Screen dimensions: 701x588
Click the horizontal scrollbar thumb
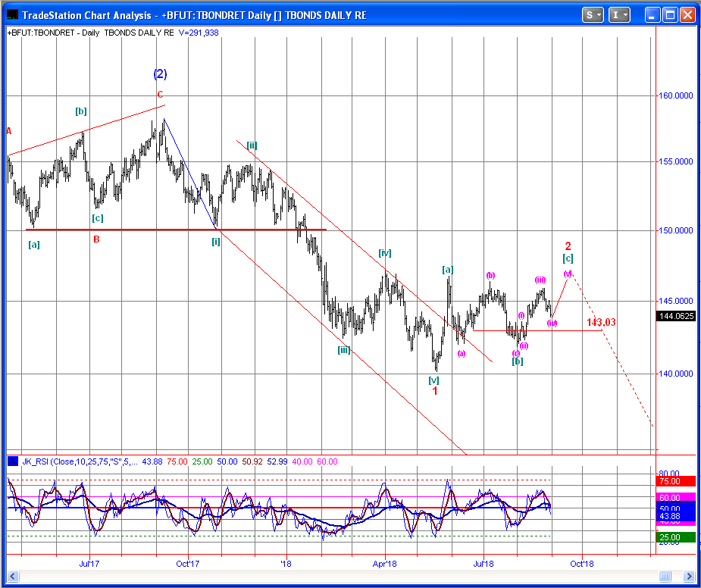665,576
